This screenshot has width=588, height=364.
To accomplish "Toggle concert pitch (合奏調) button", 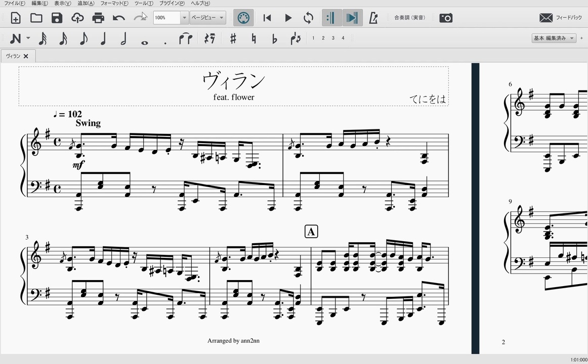I will [409, 18].
